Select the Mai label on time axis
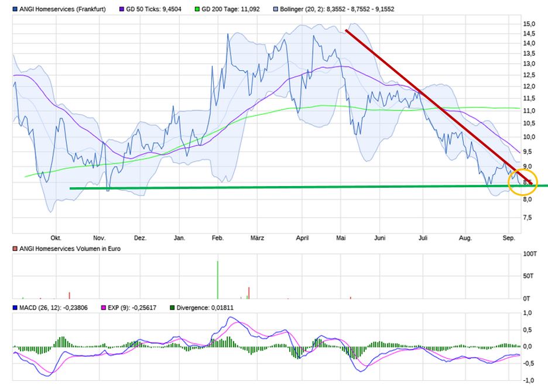Viewport: 548px width, 392px height. (x=341, y=238)
